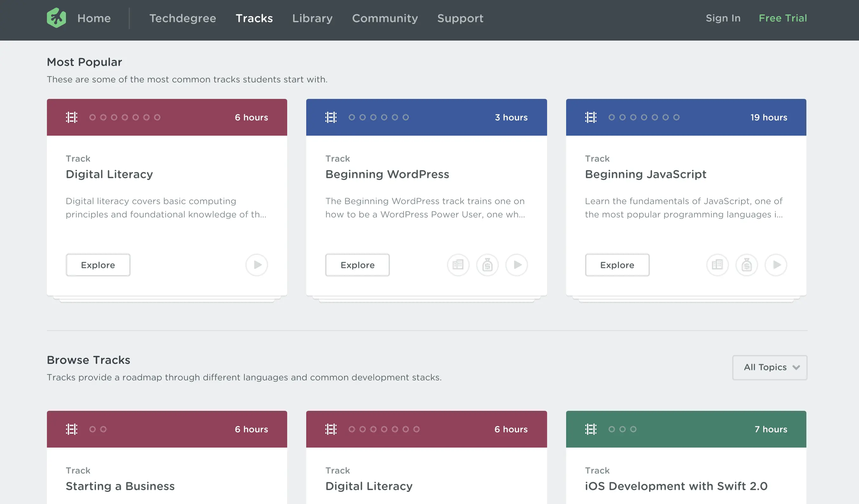Click the money bag icon on Beginning WordPress card
This screenshot has height=504, width=859.
[487, 265]
